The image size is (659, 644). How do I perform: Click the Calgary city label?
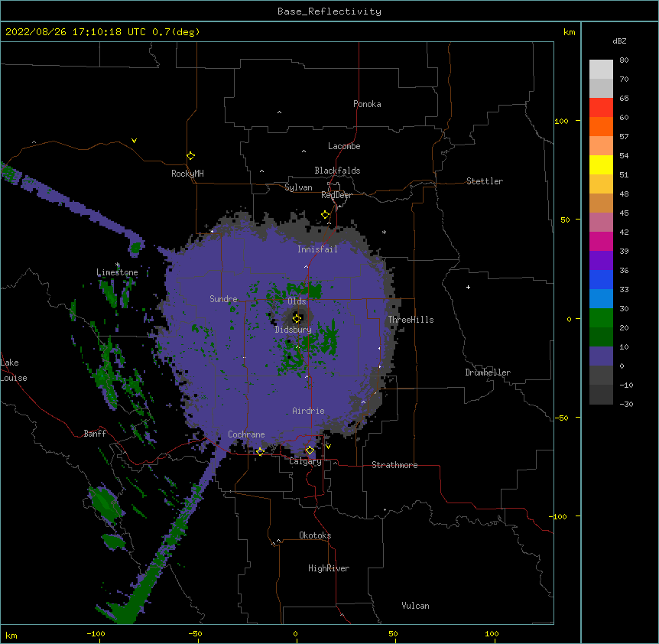tap(305, 461)
